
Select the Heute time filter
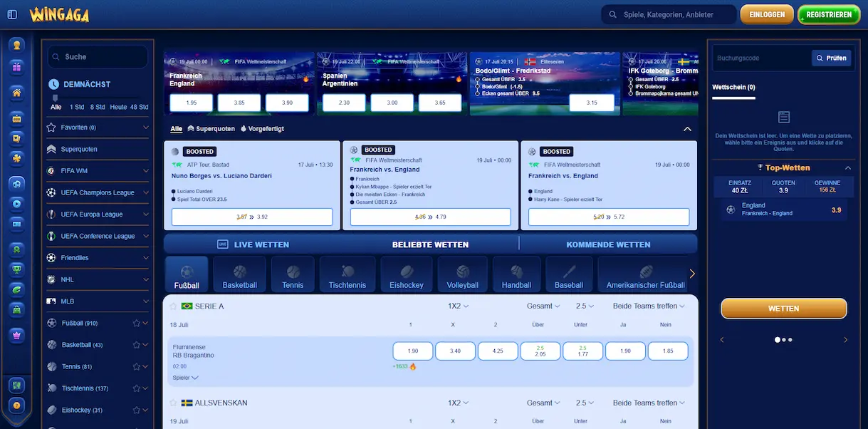(118, 107)
